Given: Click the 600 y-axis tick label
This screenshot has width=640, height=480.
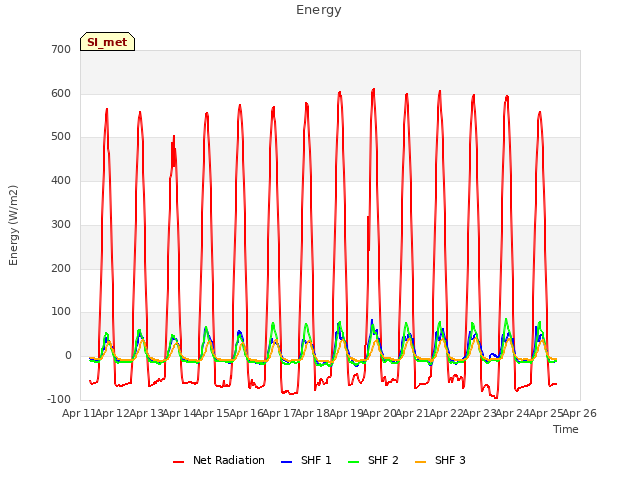Looking at the screenshot, I should point(61,93).
